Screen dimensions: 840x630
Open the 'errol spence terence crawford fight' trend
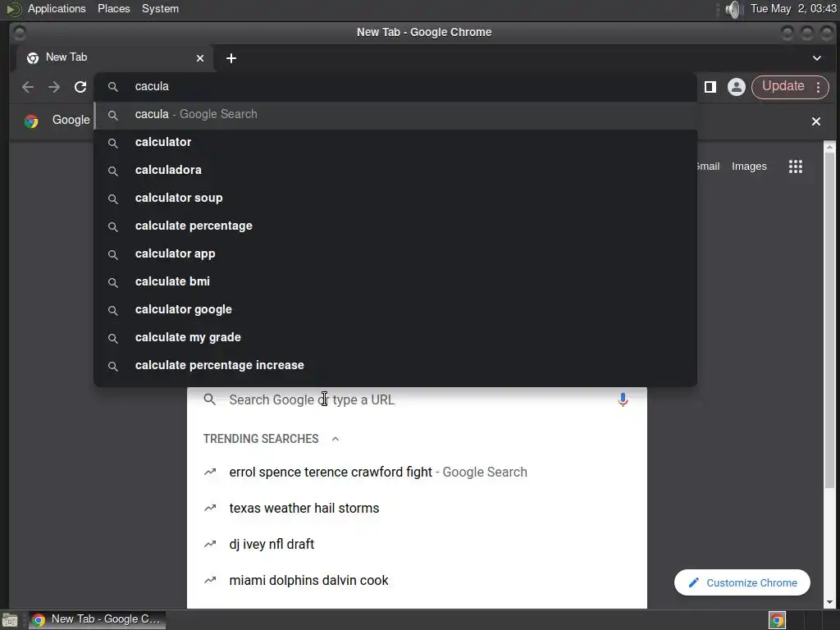417,472
